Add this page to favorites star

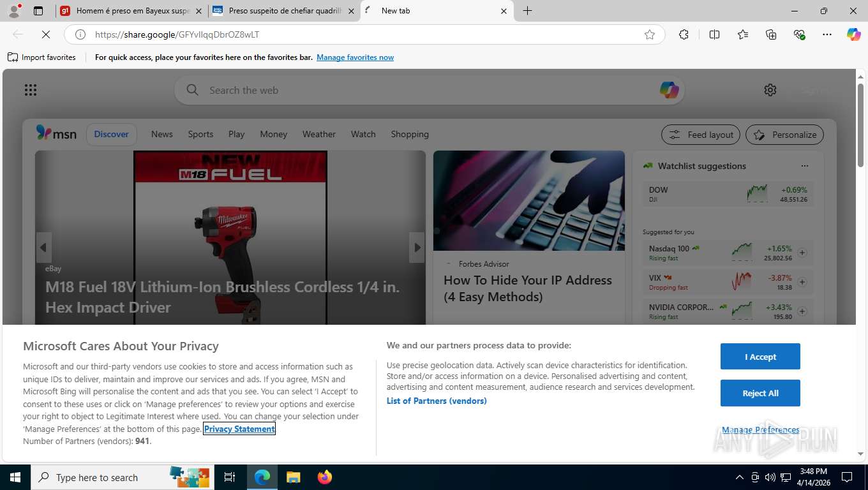(x=650, y=34)
